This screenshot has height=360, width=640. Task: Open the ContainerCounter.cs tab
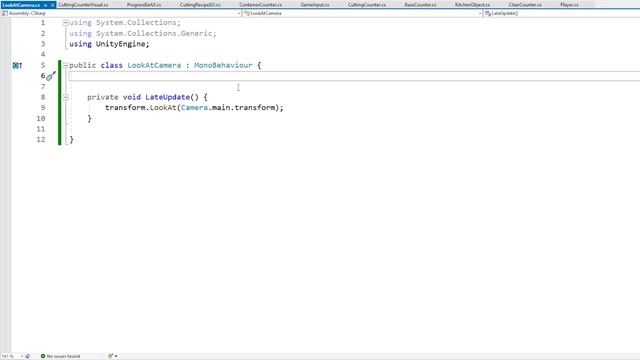coord(260,4)
